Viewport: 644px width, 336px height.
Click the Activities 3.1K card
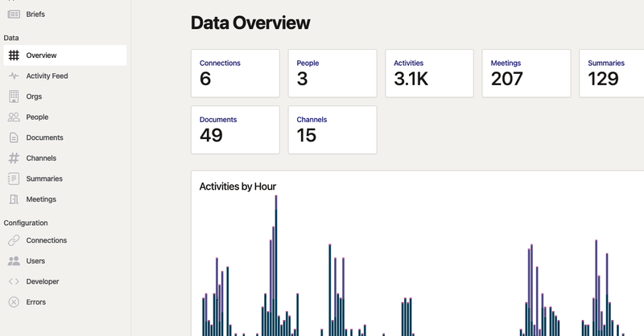click(x=429, y=73)
